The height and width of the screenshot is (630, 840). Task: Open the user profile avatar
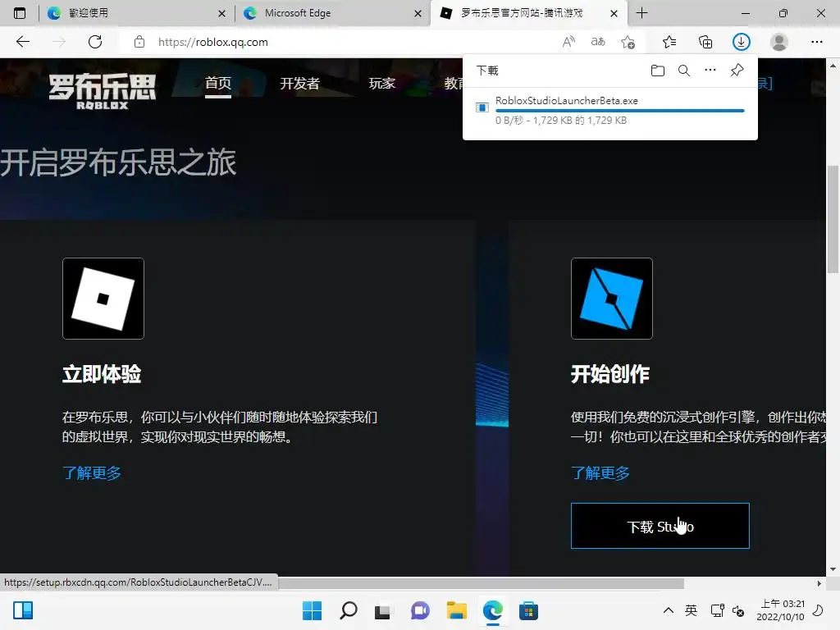pyautogui.click(x=779, y=42)
